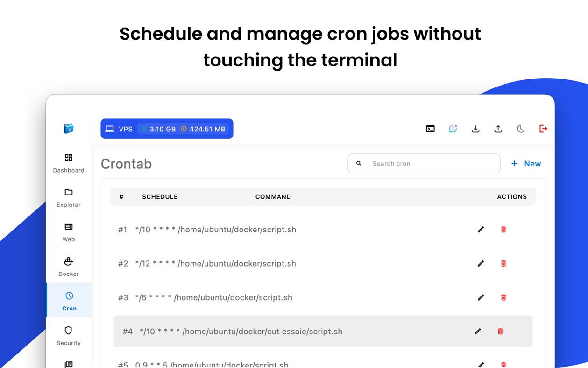Open the Explorer sidebar tab

pyautogui.click(x=69, y=198)
